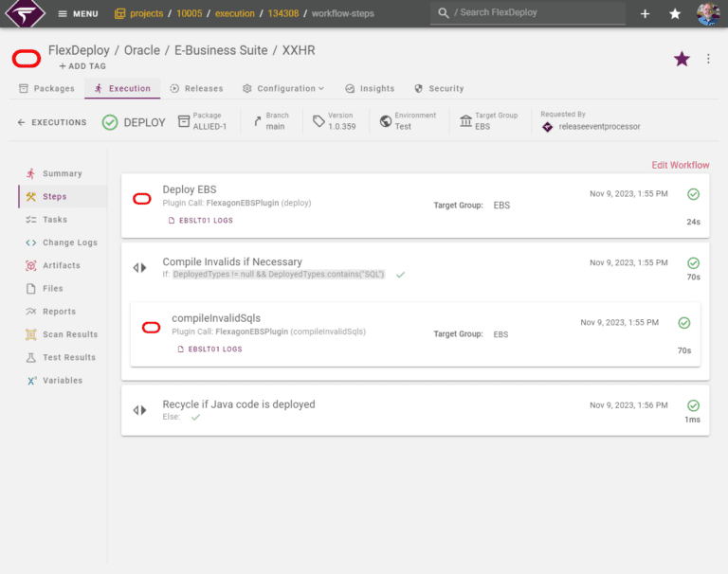
Task: Click the Branch main arrow icon
Action: [258, 121]
